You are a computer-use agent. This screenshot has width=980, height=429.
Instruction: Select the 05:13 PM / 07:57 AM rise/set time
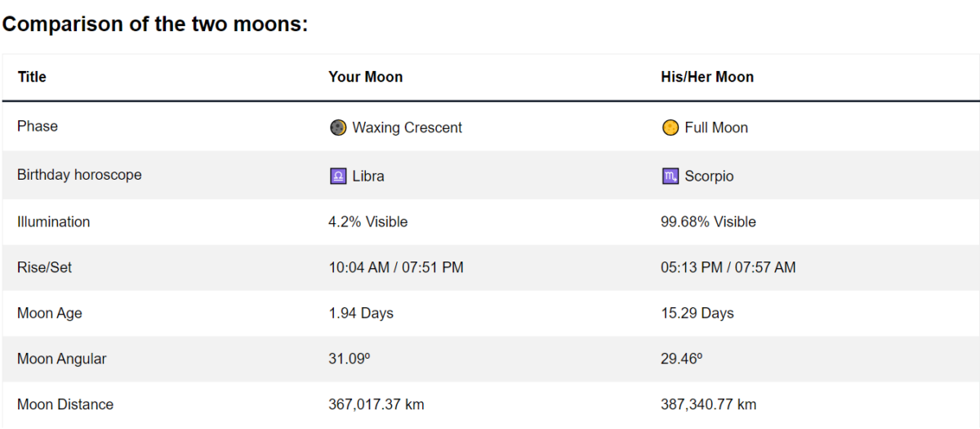coord(728,267)
